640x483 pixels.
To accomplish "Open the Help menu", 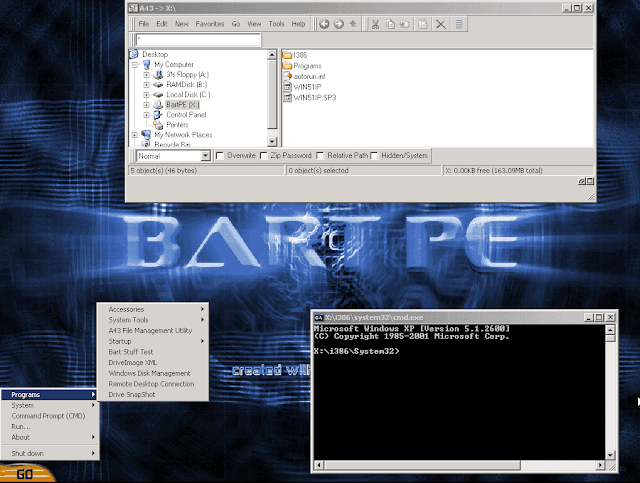I will tap(298, 24).
